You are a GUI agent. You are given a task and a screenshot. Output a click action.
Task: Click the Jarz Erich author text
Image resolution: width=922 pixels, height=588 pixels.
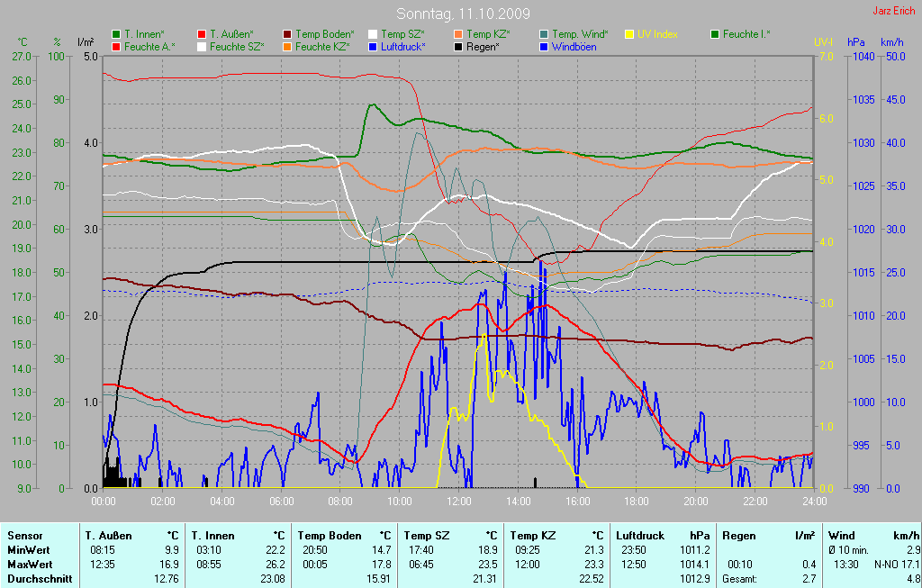[894, 12]
